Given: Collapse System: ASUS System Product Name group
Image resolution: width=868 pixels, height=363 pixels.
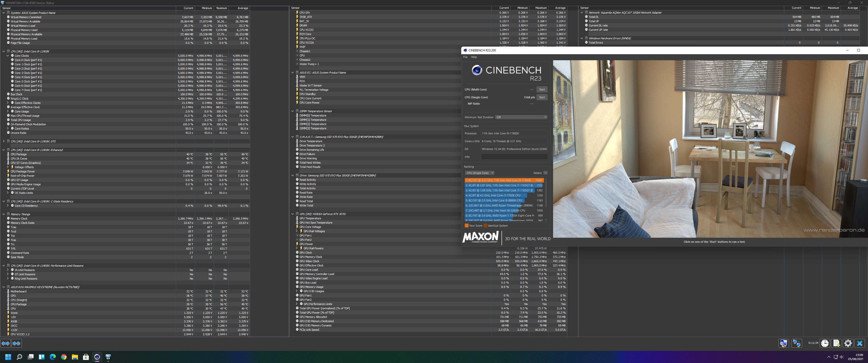Looking at the screenshot, I should coord(4,13).
